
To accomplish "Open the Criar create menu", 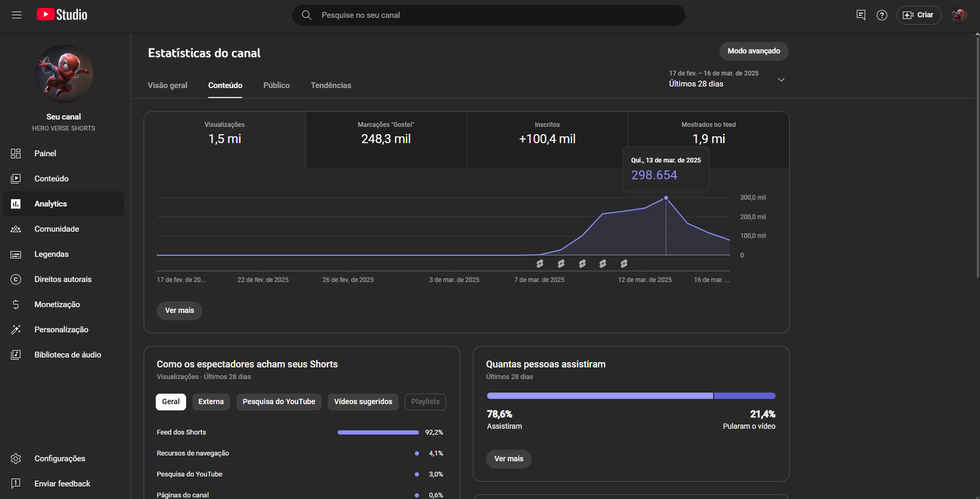I will tap(918, 15).
